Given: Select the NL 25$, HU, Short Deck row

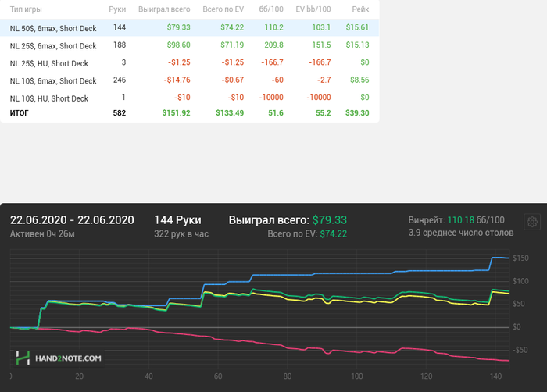Looking at the screenshot, I should (189, 62).
